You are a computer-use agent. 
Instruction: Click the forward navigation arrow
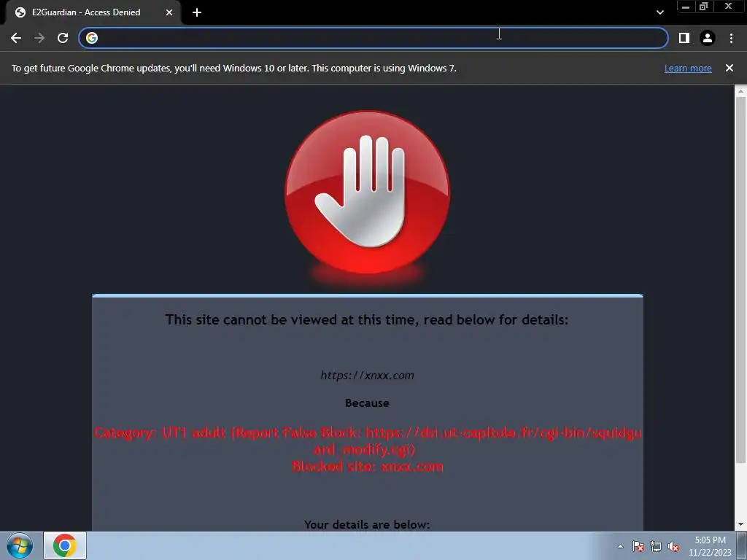(39, 38)
